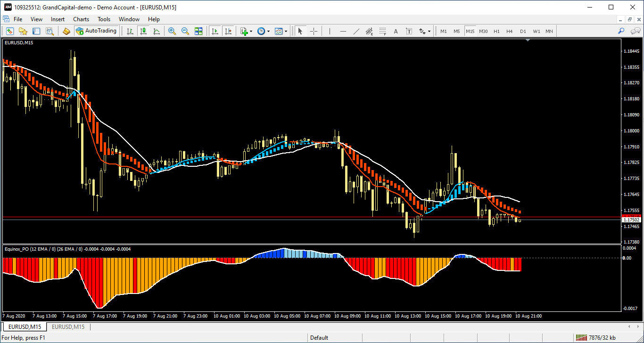
Task: Enable chart Auto Scroll
Action: 215,31
